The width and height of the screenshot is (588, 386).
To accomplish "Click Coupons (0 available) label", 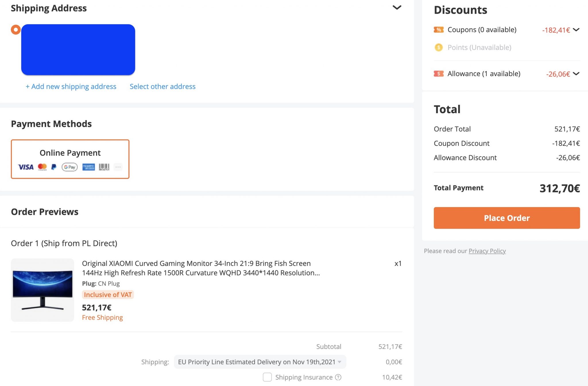I will 482,30.
